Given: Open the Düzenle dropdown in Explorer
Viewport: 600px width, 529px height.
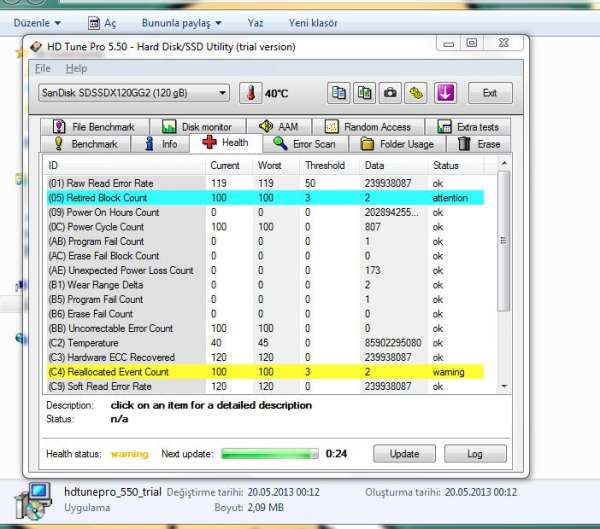Looking at the screenshot, I should pos(37,23).
